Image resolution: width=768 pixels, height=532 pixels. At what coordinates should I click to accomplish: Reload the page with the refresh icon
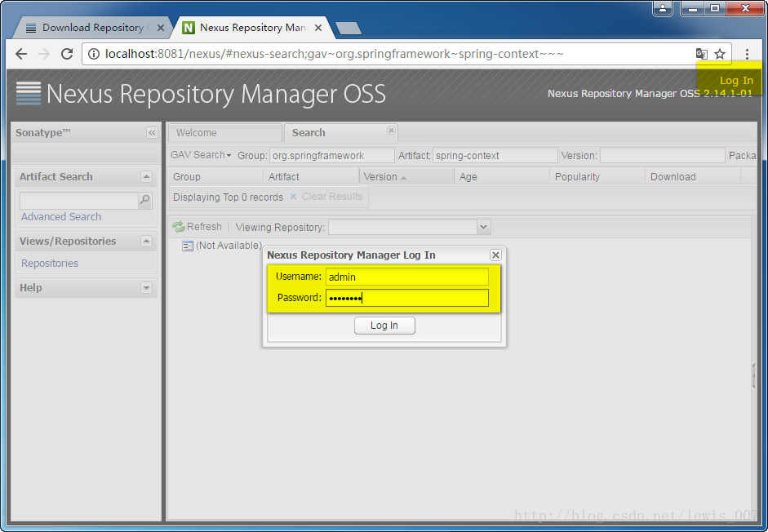click(67, 54)
